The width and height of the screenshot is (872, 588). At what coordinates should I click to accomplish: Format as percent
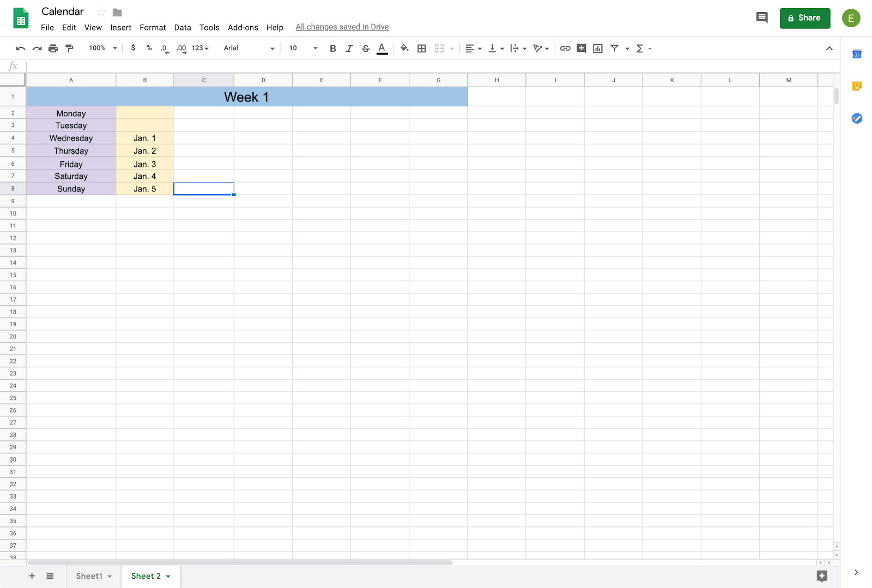click(x=149, y=48)
